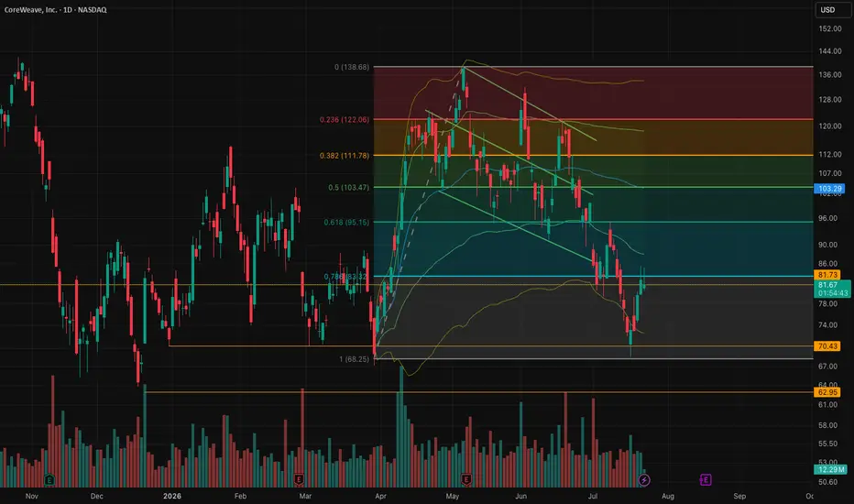
Task: Select the orange 81.73 price label
Action: 827,275
